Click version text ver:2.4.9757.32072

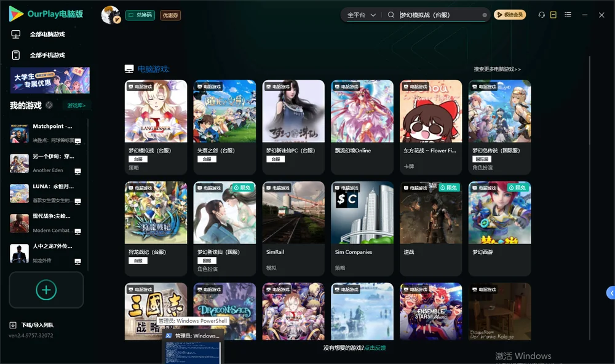(x=31, y=335)
